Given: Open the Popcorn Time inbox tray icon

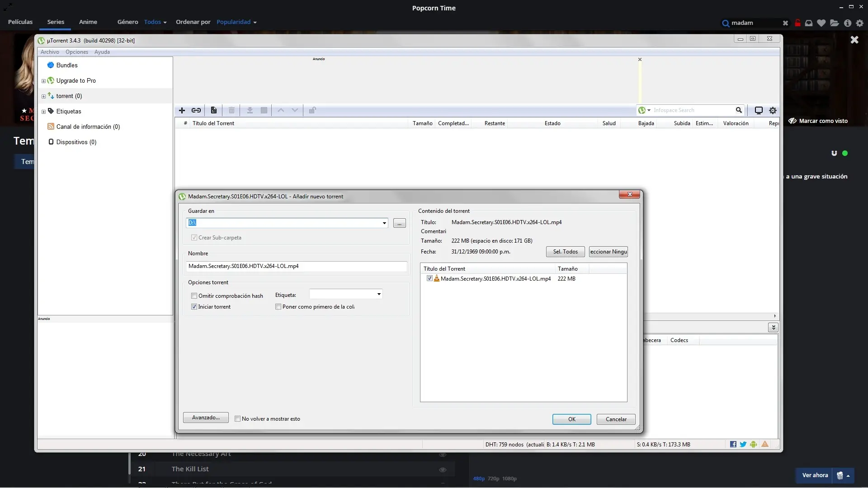Looking at the screenshot, I should [809, 23].
